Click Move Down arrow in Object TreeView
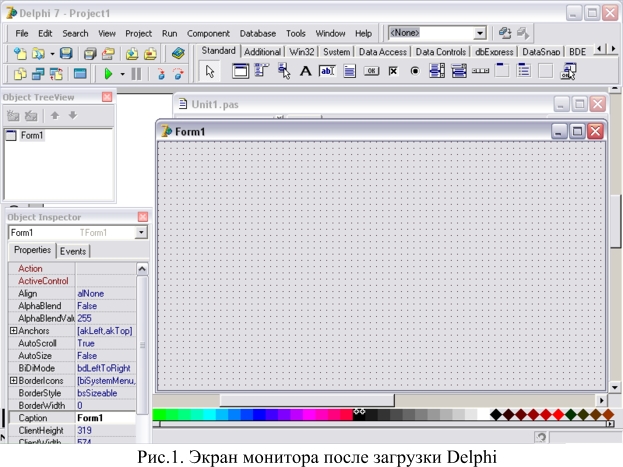Viewport: 623px width, 467px height. click(x=73, y=116)
